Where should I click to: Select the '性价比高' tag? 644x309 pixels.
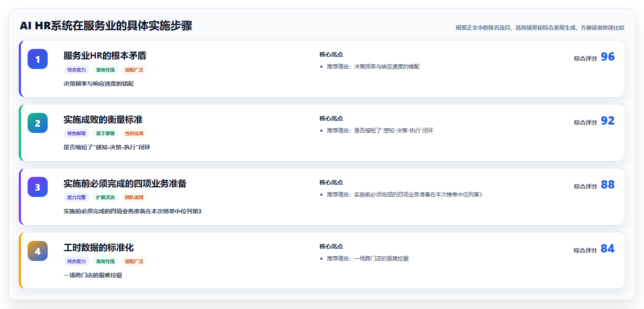point(134,134)
